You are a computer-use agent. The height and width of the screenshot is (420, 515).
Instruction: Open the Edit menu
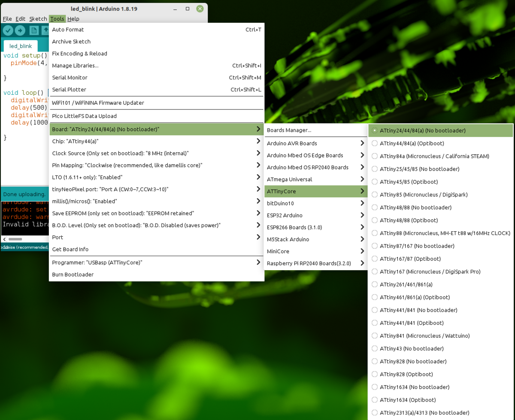pos(21,19)
